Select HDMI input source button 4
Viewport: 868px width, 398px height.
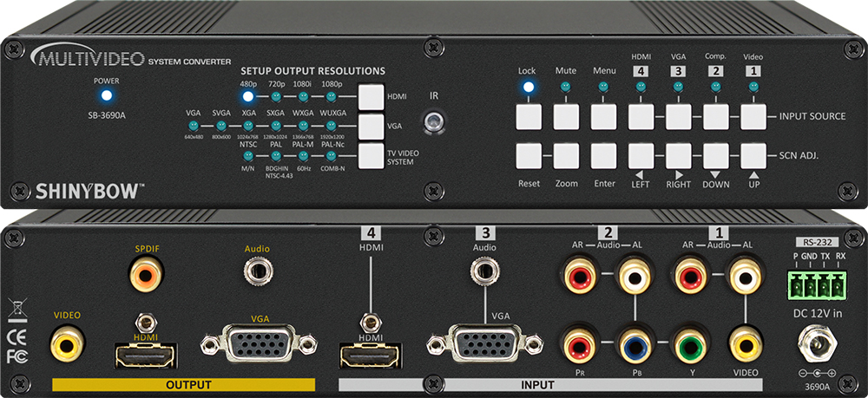(x=641, y=115)
